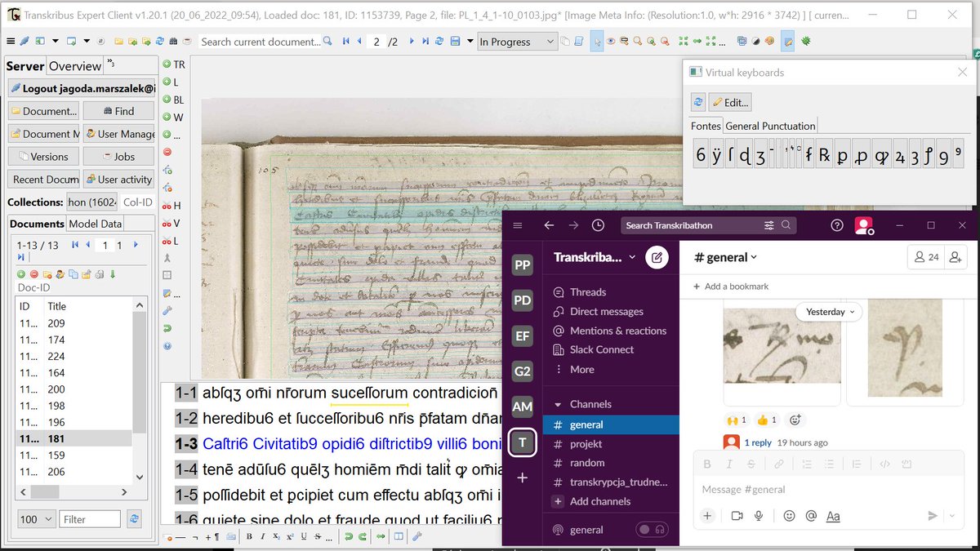Open the random channel in Slack
Viewport: 980px width, 551px height.
click(x=587, y=463)
